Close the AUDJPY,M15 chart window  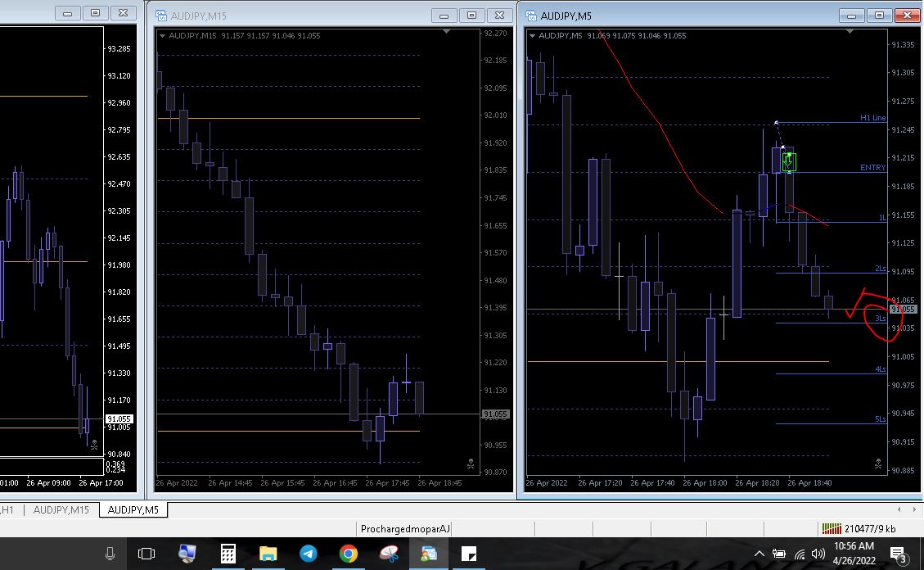tap(500, 16)
